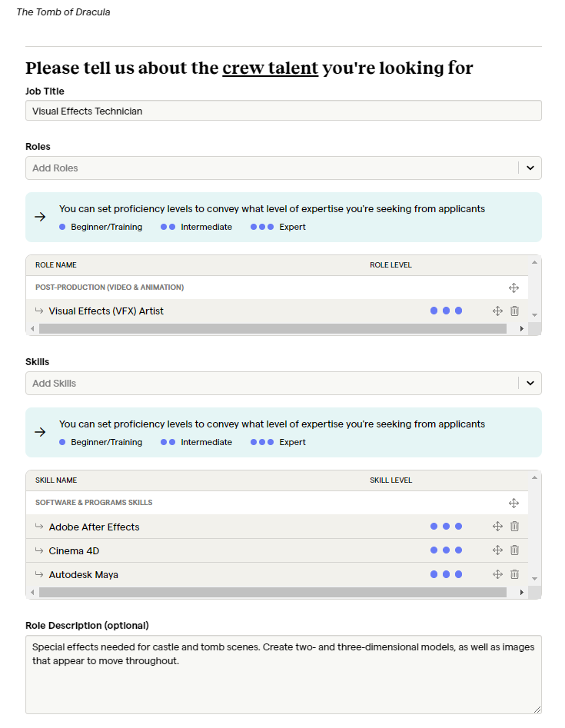The height and width of the screenshot is (728, 565).
Task: Click the Post-Production (Video & Animation) category label
Action: pyautogui.click(x=110, y=288)
